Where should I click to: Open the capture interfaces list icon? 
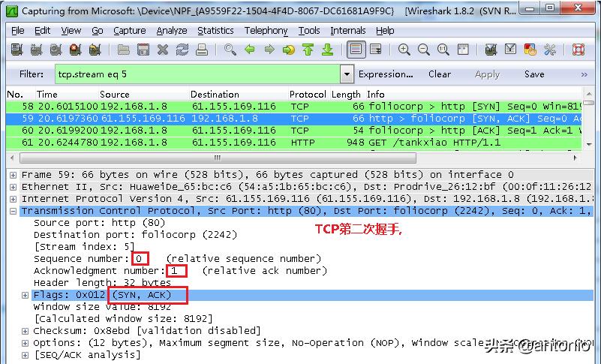(x=17, y=50)
